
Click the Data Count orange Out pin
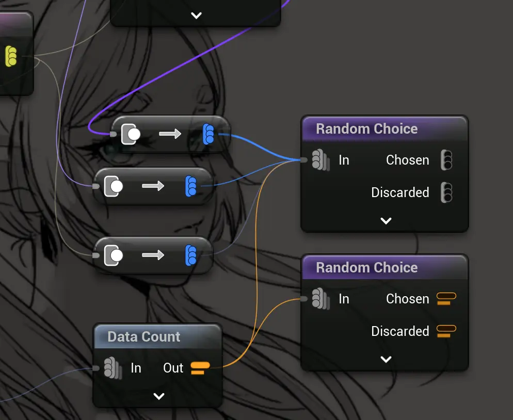pyautogui.click(x=200, y=368)
